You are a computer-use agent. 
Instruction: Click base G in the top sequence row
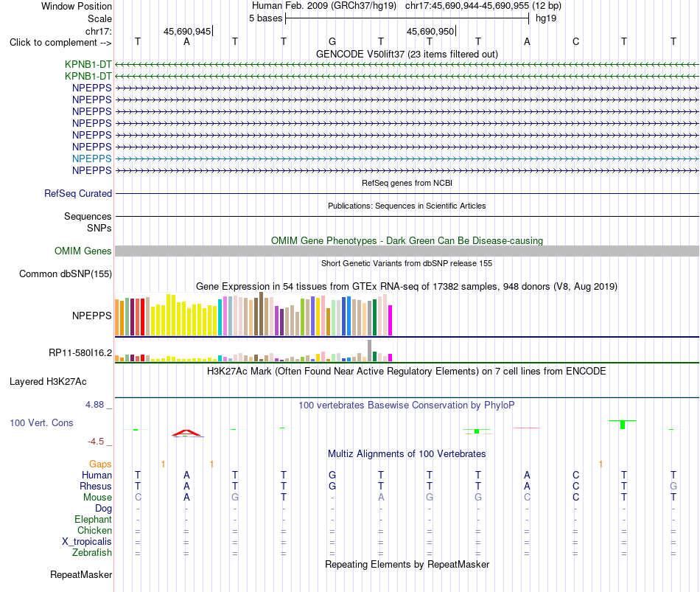pyautogui.click(x=332, y=41)
